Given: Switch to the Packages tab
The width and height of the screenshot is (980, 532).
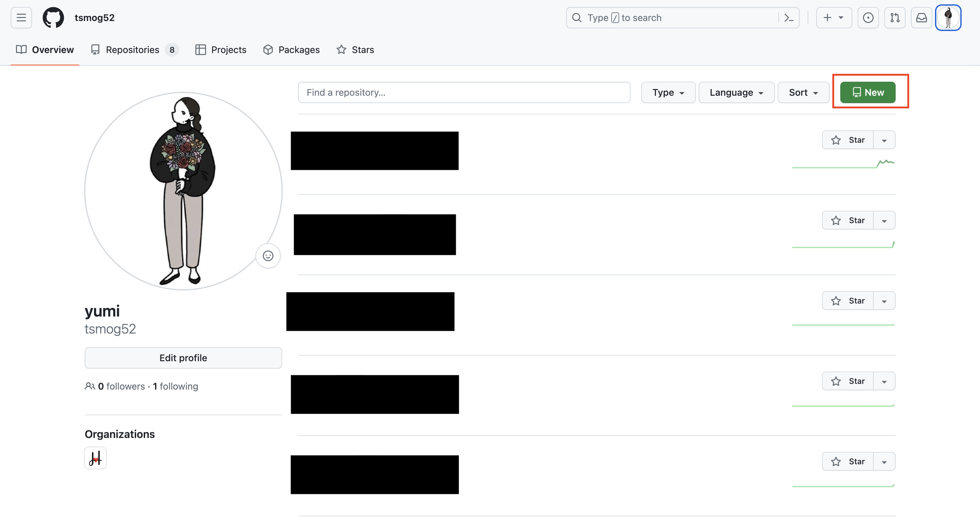Looking at the screenshot, I should click(291, 49).
